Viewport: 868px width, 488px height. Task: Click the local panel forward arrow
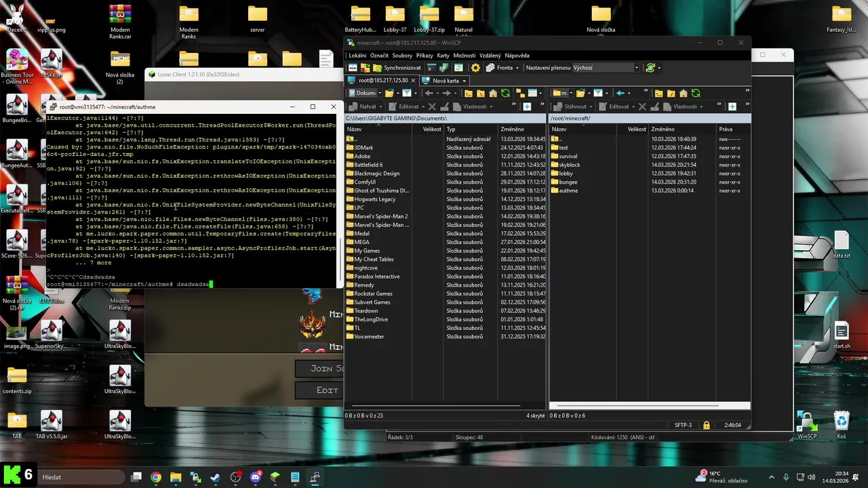tap(446, 93)
